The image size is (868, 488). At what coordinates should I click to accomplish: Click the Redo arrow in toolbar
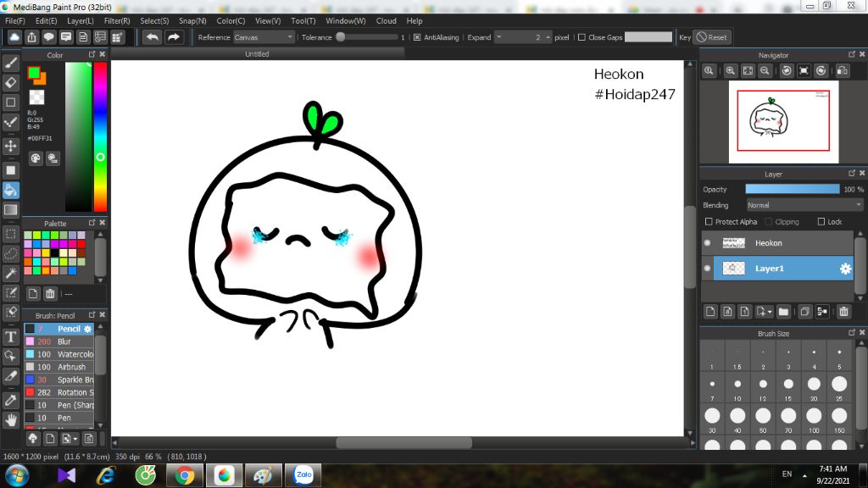click(173, 37)
